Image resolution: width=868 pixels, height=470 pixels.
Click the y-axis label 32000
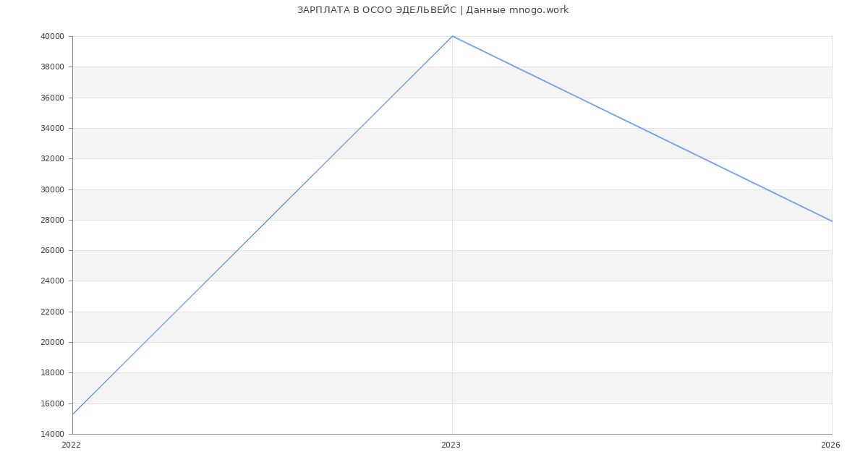tap(54, 158)
